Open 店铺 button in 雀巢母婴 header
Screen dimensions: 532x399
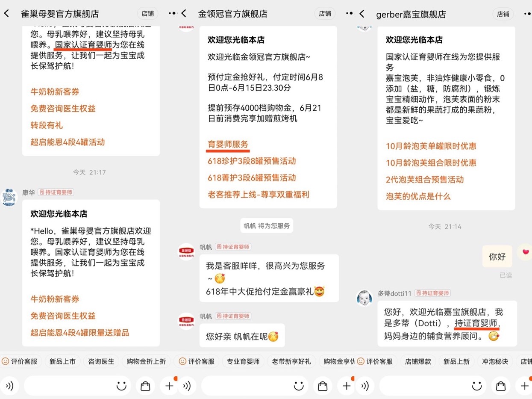pos(147,14)
